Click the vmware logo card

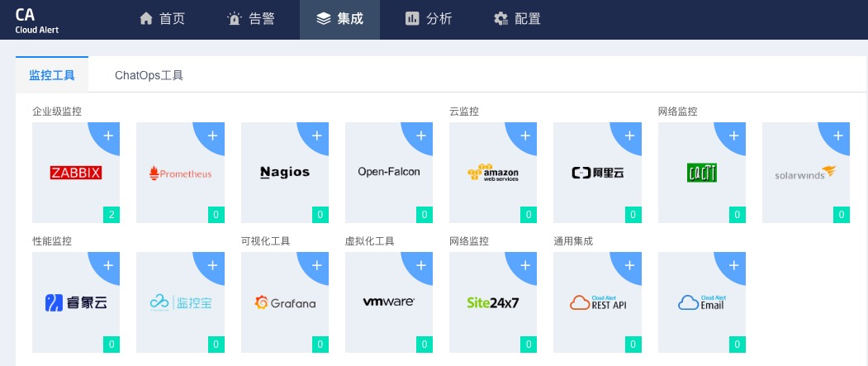pos(389,302)
